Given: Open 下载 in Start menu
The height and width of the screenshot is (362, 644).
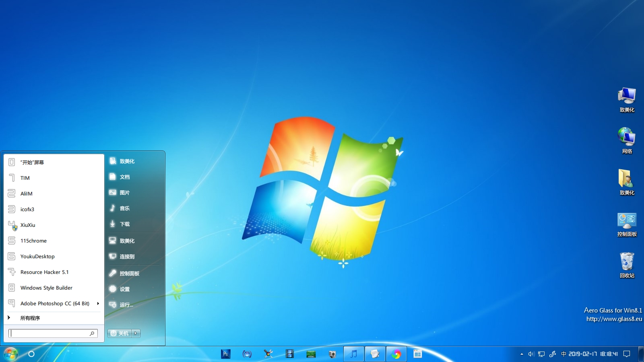Looking at the screenshot, I should 135,224.
